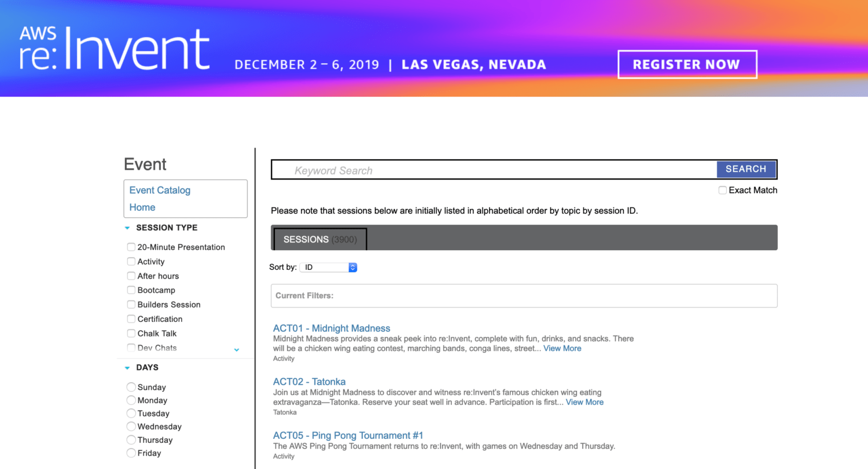Choose the Friday radio button

(x=131, y=453)
